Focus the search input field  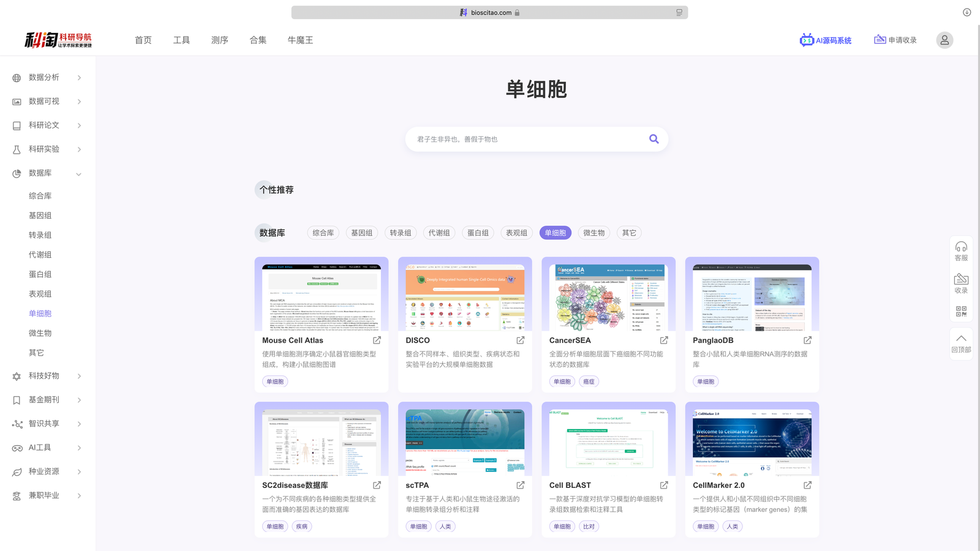point(527,139)
